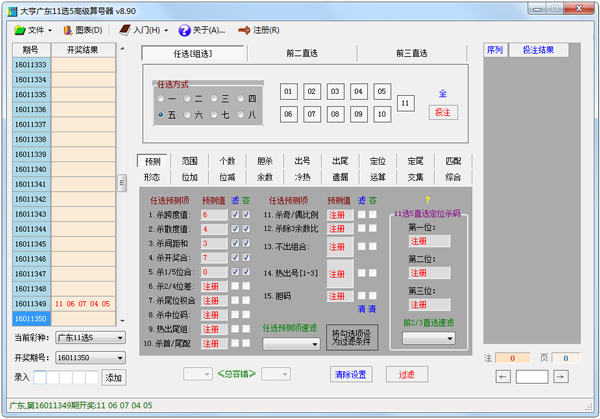Click the 清除设置 button
This screenshot has width=600, height=419.
[x=351, y=374]
